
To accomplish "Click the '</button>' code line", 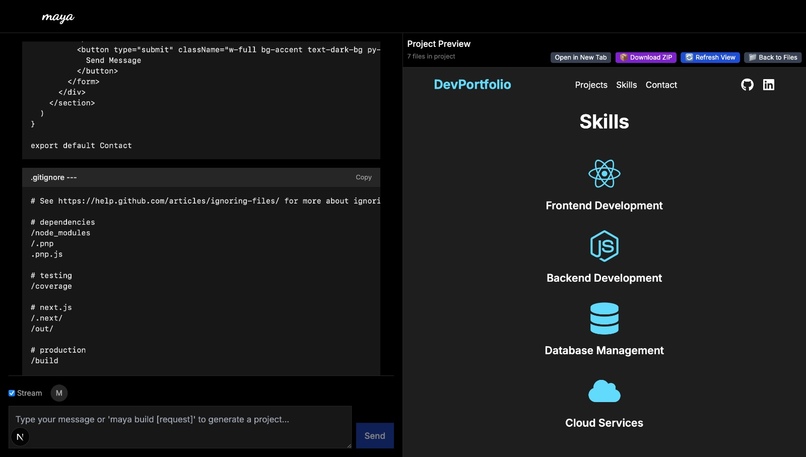I will coord(97,71).
